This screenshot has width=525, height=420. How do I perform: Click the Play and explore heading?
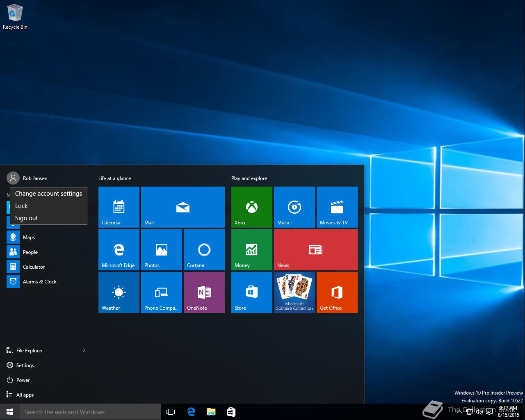pyautogui.click(x=249, y=178)
